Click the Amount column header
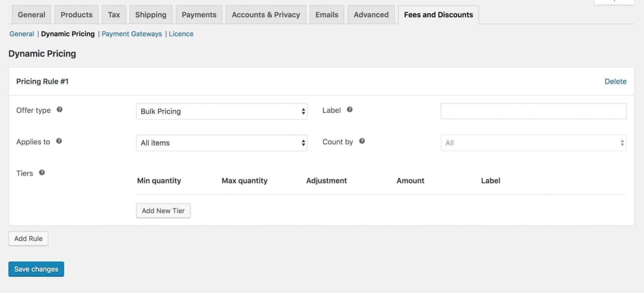This screenshot has width=644, height=293. point(410,181)
